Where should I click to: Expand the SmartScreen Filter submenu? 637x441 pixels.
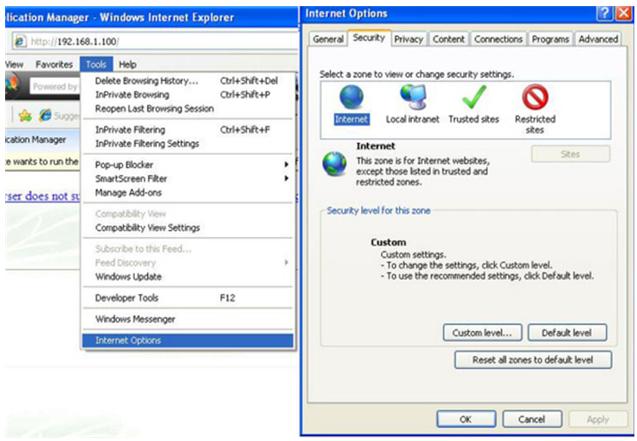point(187,178)
